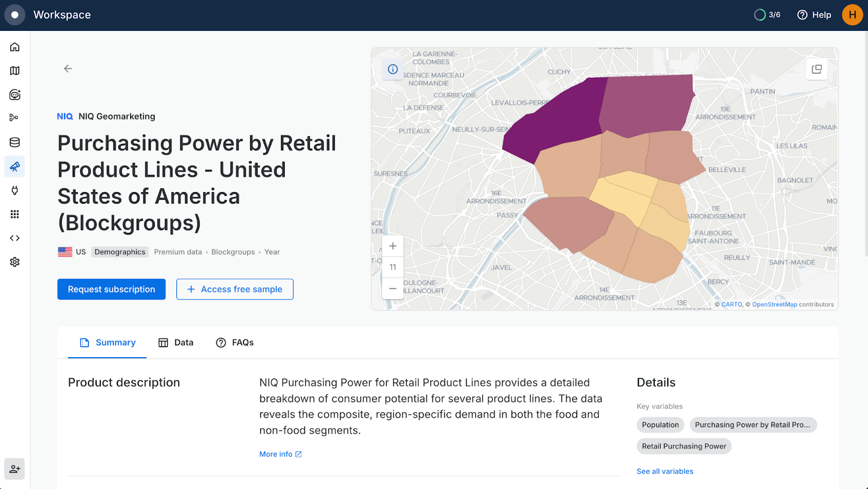Open the Maps icon in sidebar
The image size is (868, 489).
15,71
